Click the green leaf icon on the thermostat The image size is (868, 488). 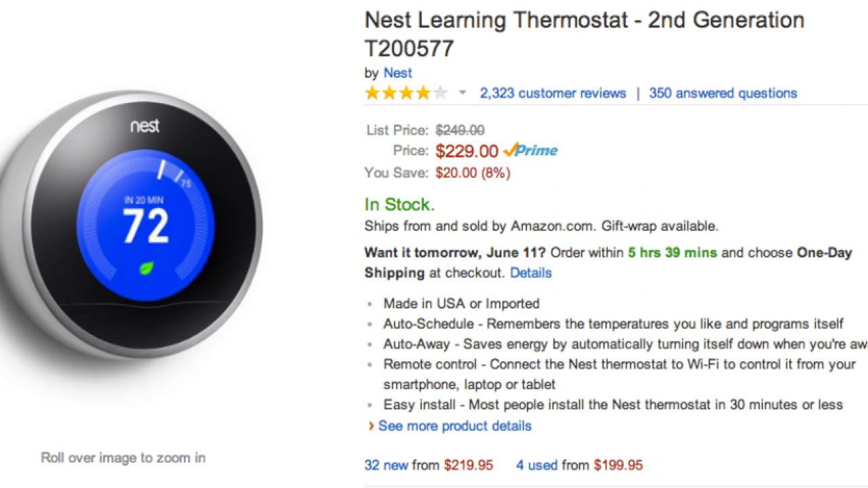click(146, 268)
